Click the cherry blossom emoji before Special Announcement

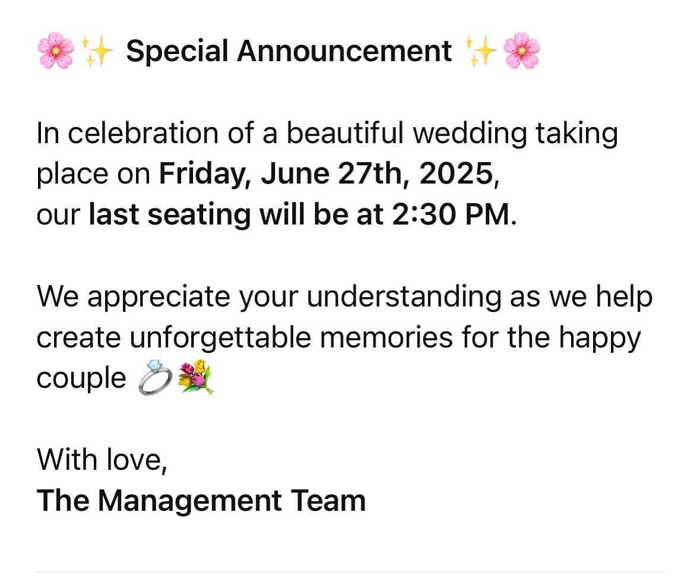click(x=55, y=50)
